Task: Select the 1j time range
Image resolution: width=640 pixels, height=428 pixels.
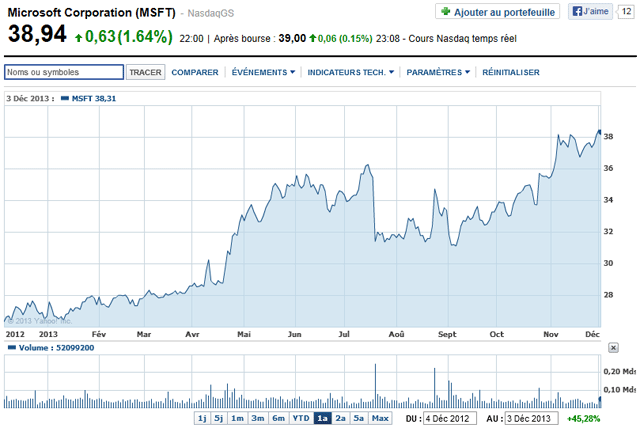Action: coord(202,418)
